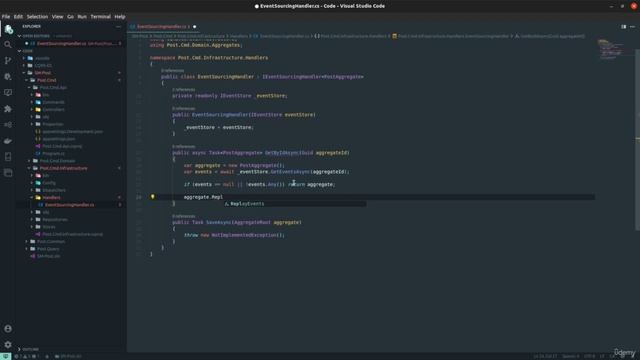Expand the Post.Query folder
Viewport: 640px width, 360px height.
coord(48,249)
